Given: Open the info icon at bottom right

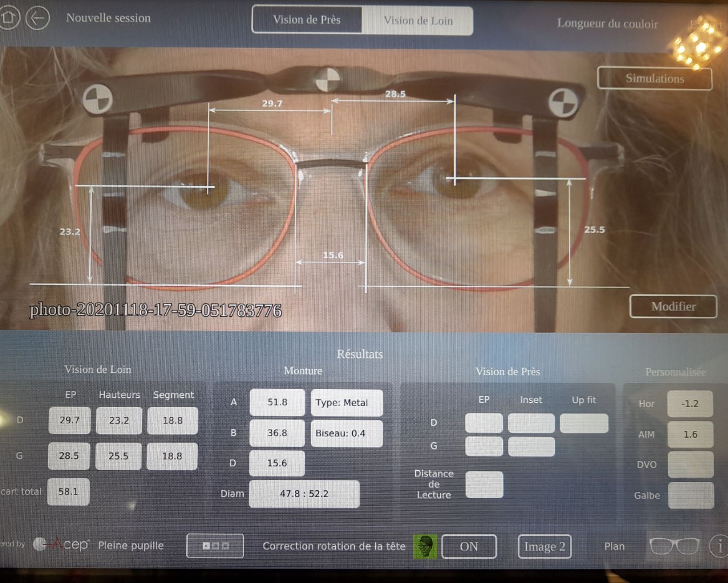Looking at the screenshot, I should [x=719, y=546].
